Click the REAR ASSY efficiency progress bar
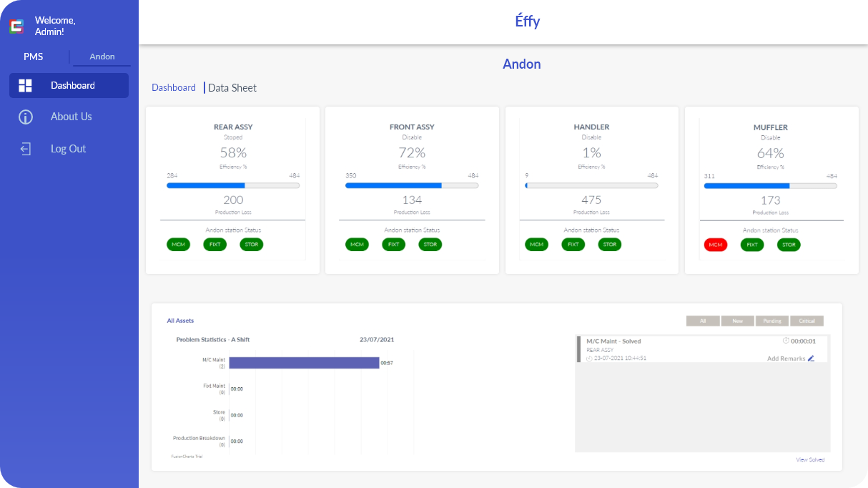Viewport: 868px width, 488px height. tap(232, 185)
